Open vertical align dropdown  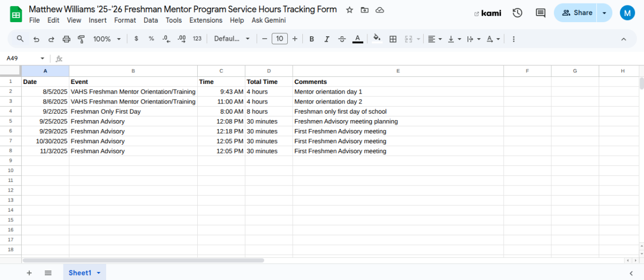pyautogui.click(x=455, y=39)
